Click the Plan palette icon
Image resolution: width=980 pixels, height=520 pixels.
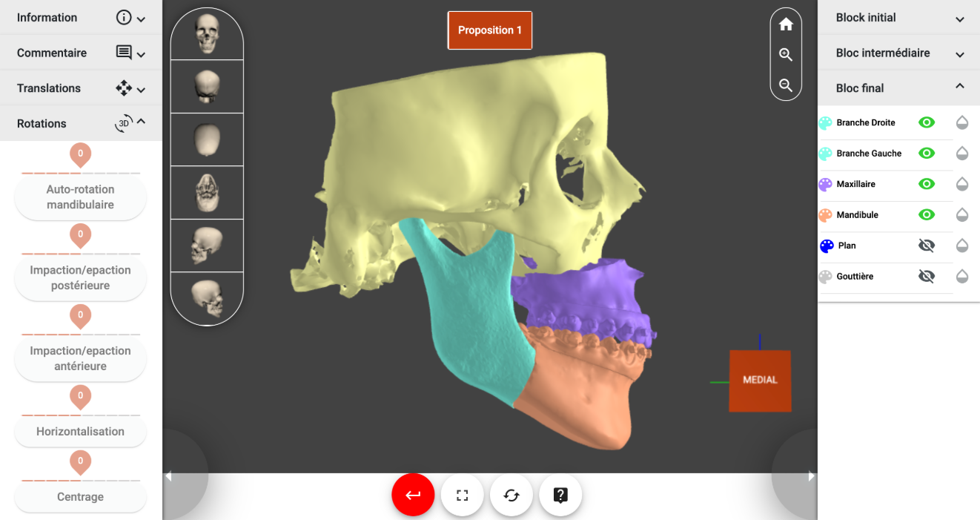click(827, 246)
